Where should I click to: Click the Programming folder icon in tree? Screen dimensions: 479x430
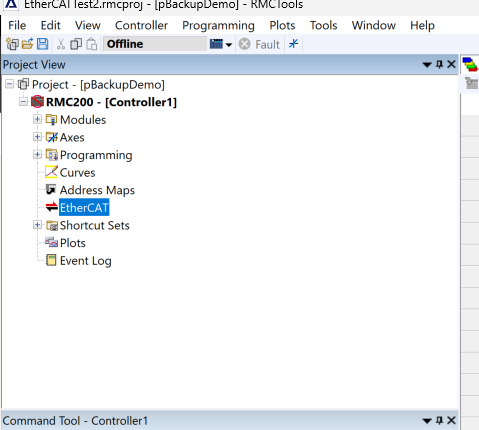click(52, 155)
